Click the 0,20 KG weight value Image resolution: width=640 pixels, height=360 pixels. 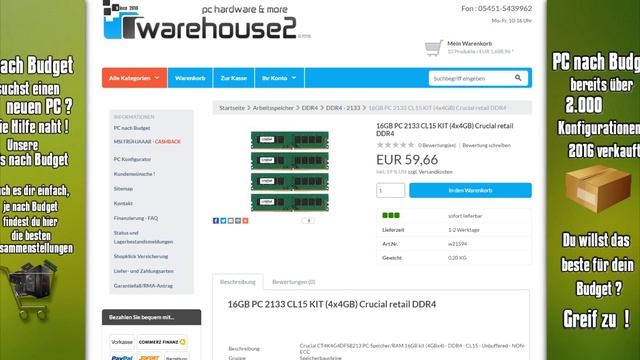pos(457,258)
